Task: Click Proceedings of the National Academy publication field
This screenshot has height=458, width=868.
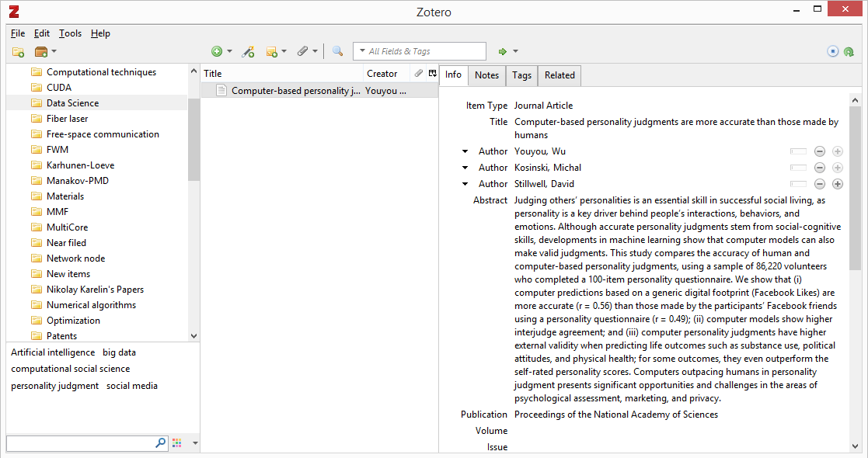Action: 615,415
